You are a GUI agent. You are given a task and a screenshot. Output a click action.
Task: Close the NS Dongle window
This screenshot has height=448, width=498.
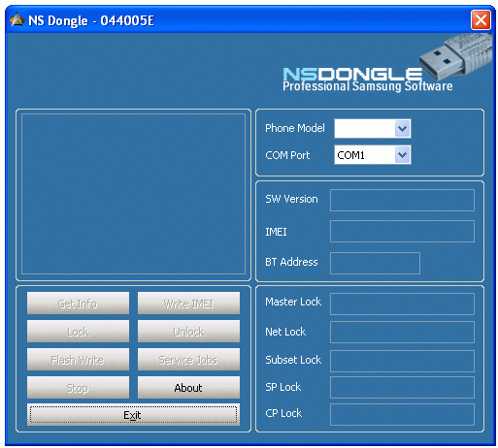point(481,20)
